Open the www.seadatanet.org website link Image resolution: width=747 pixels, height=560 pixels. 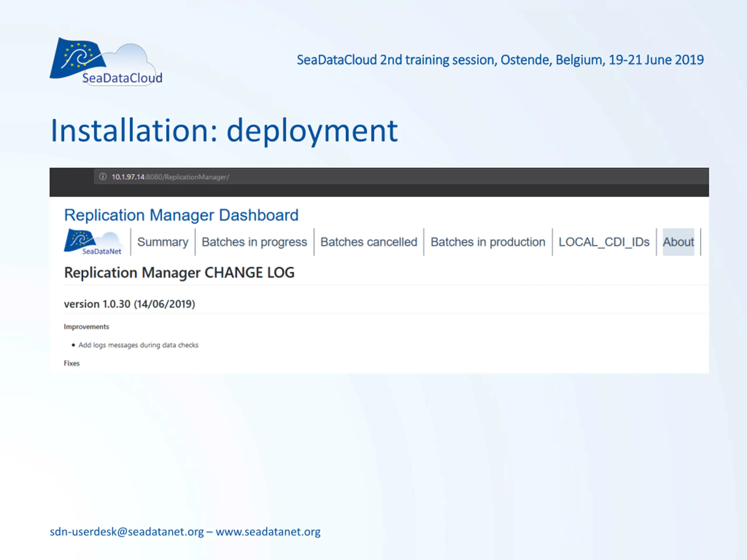[268, 532]
